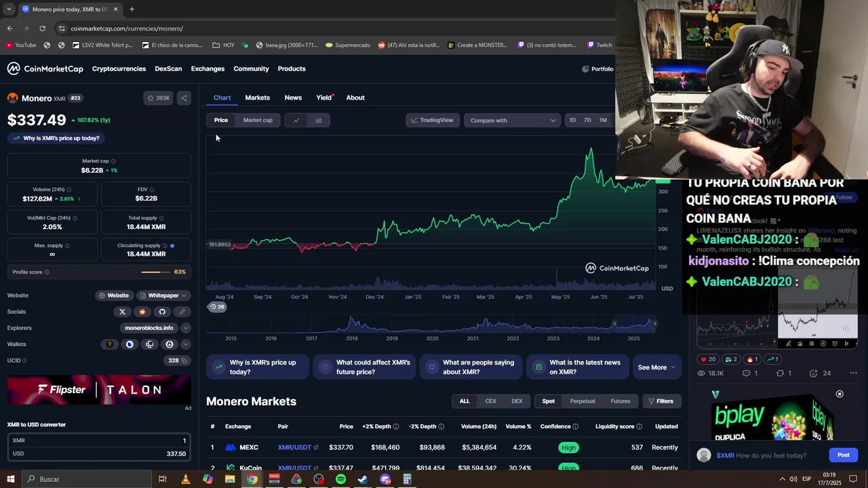
Task: Click the share icon next to watchlist
Action: pos(184,98)
